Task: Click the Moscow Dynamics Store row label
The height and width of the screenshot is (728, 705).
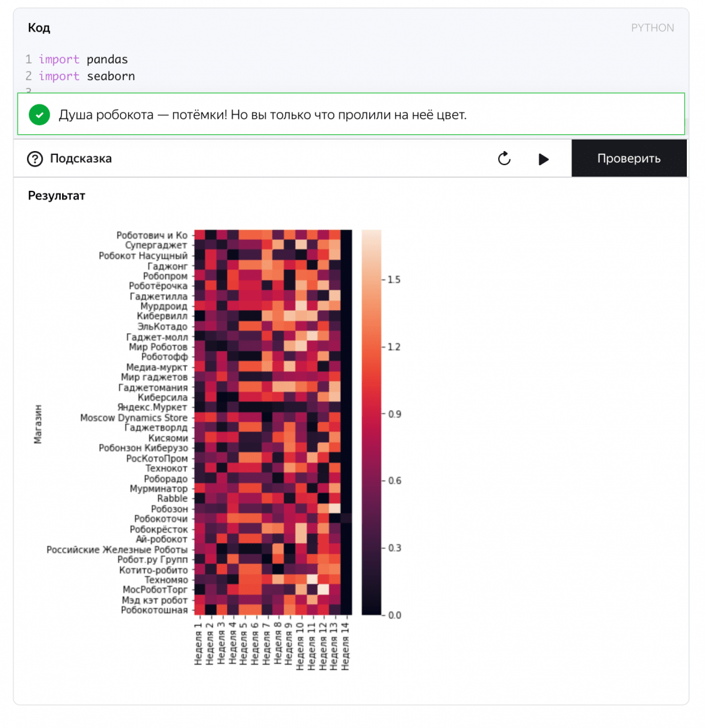Action: (x=133, y=418)
